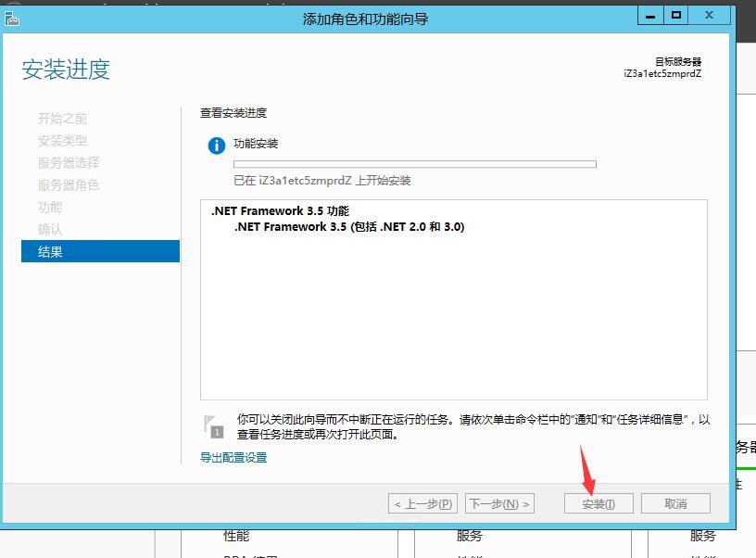Click the 查看安装进度 heading
This screenshot has height=558, width=756.
[233, 113]
